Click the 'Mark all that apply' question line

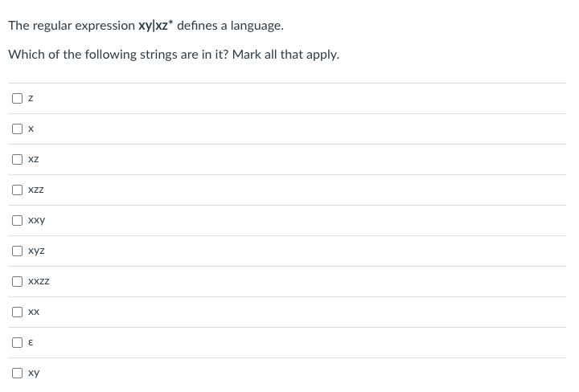(x=173, y=55)
